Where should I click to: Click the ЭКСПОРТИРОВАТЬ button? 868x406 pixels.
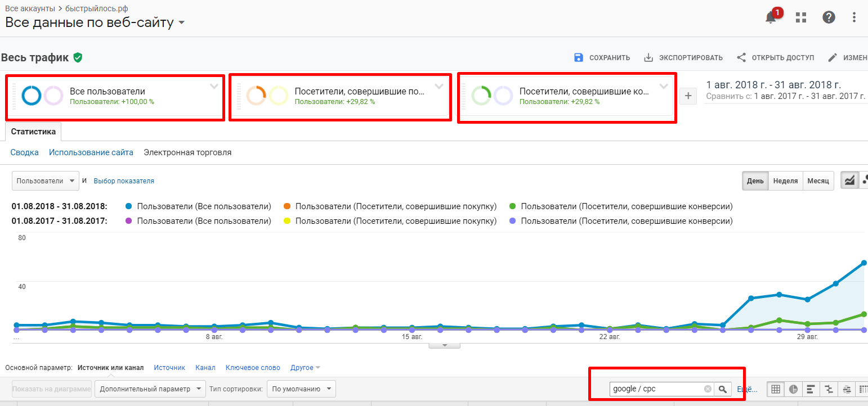[683, 57]
